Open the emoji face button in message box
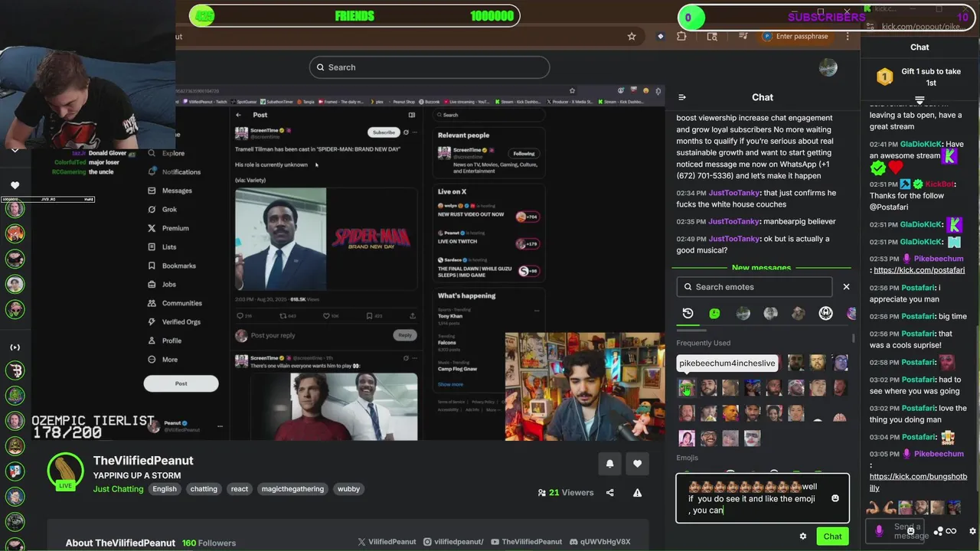Image resolution: width=980 pixels, height=551 pixels. (835, 498)
